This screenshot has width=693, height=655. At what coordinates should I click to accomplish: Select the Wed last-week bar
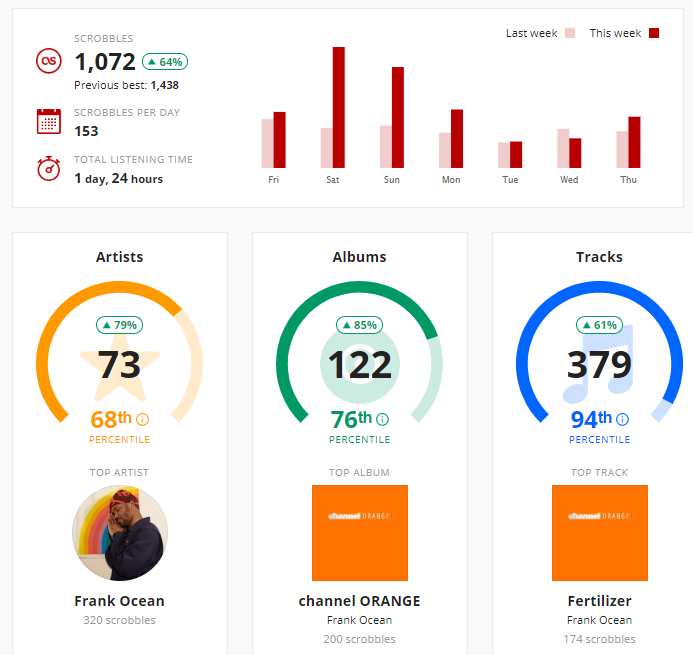(563, 149)
